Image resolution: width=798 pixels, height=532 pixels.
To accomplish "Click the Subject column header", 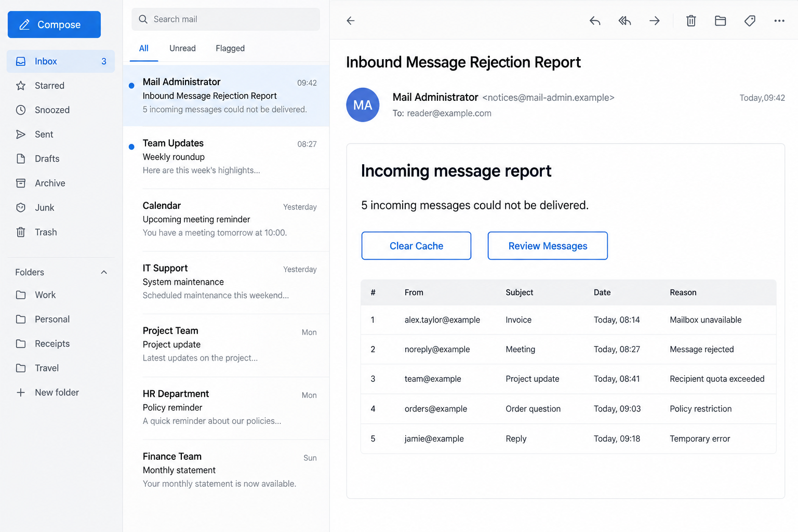I will (x=519, y=292).
